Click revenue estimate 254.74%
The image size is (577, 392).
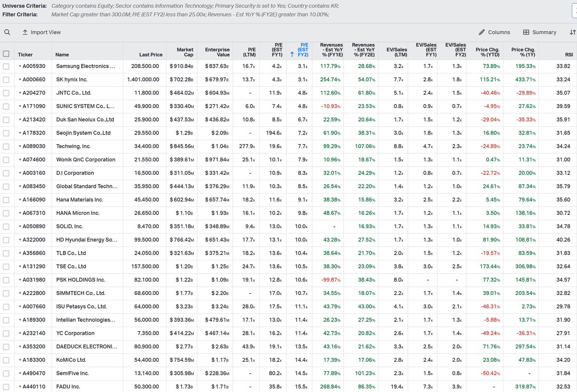click(330, 79)
